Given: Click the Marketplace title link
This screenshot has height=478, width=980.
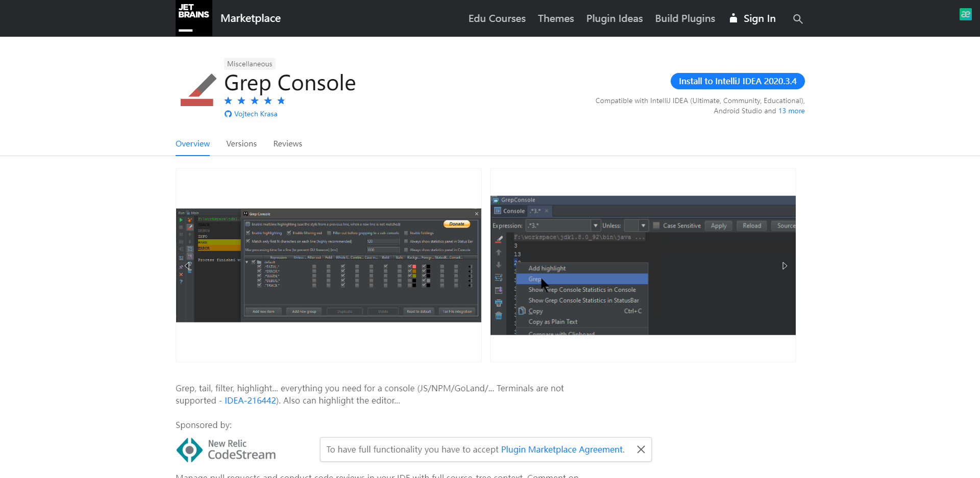Looking at the screenshot, I should coord(251,18).
